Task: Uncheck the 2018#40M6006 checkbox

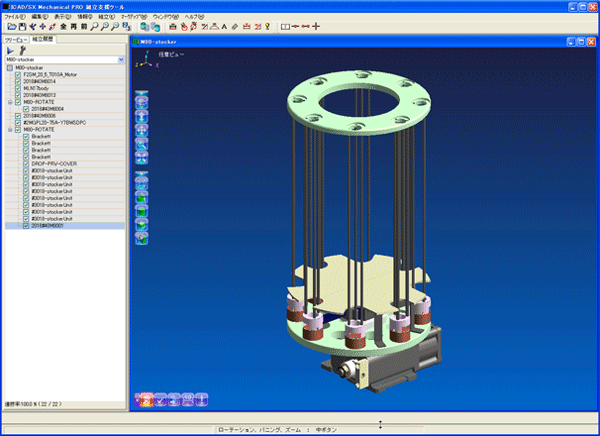Action: tap(18, 116)
